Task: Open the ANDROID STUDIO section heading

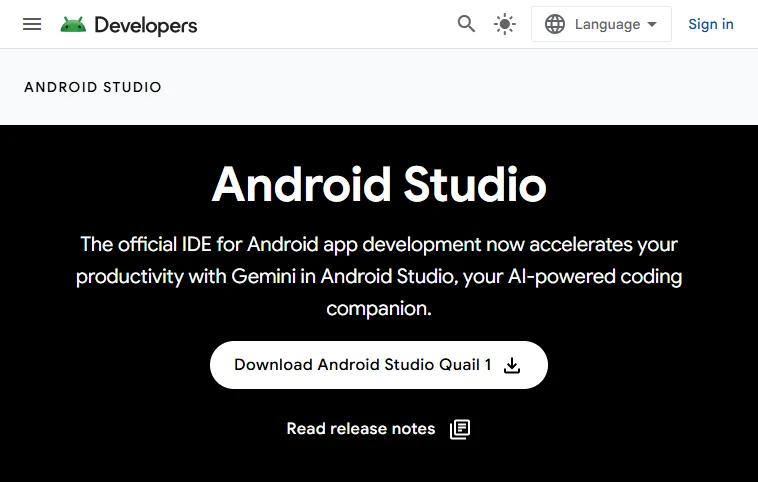Action: (x=93, y=87)
